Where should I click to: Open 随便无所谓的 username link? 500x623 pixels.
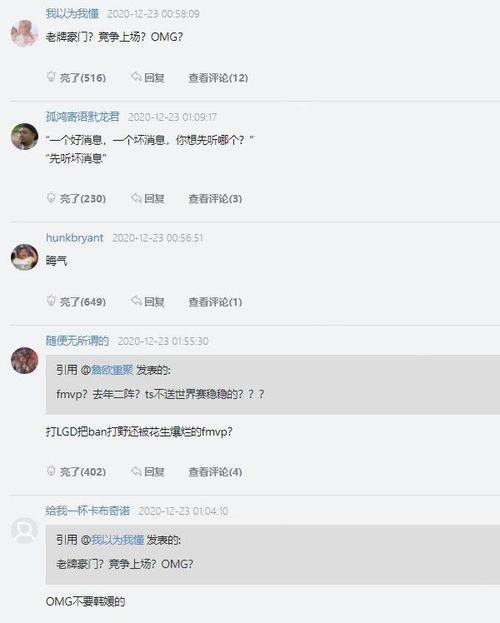tap(78, 341)
